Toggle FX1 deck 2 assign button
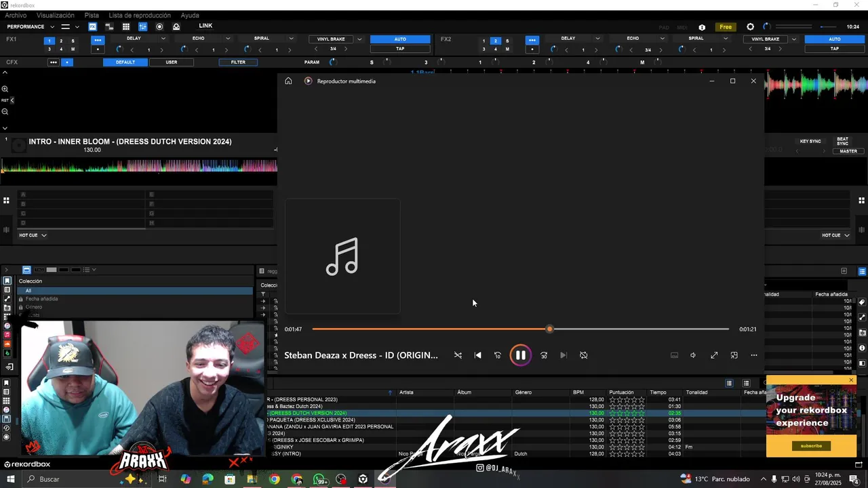 [61, 41]
